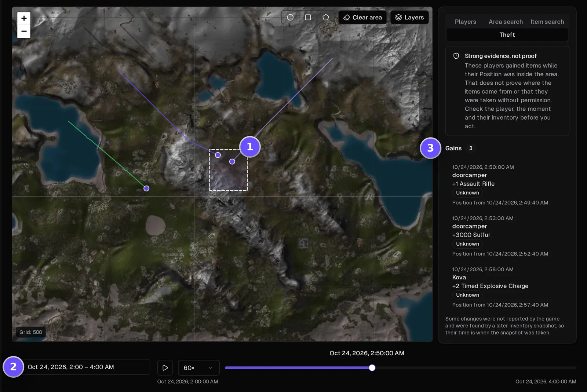
Task: Open the Layers menu
Action: click(x=409, y=17)
